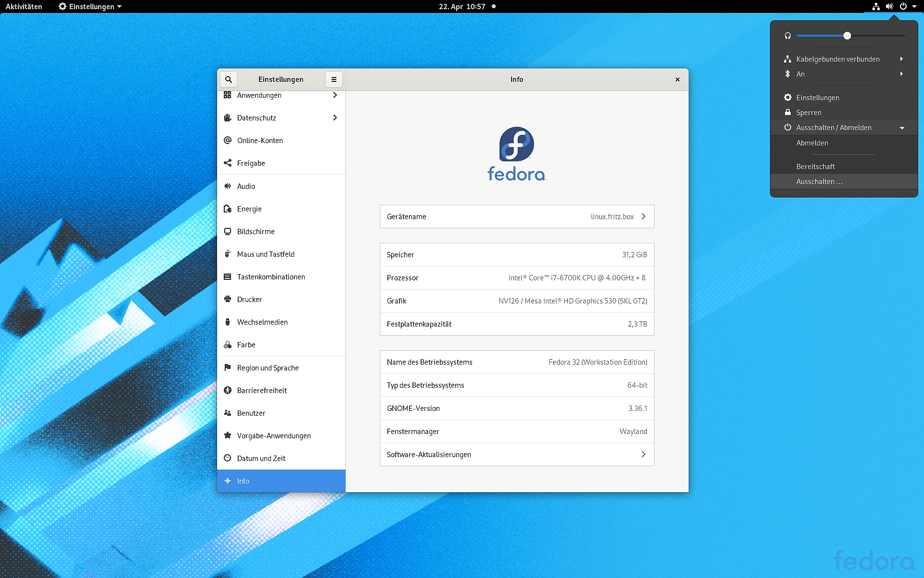
Task: Click the Farbe color icon in sidebar
Action: click(x=228, y=345)
